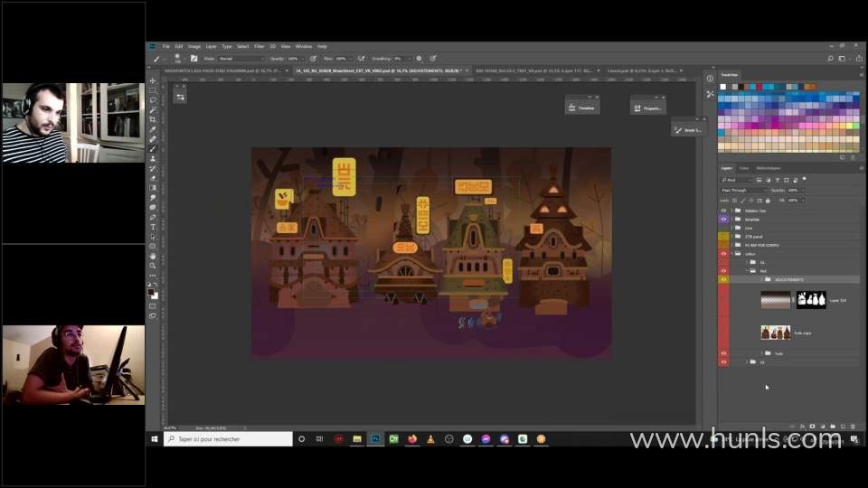The image size is (868, 488).
Task: Click the smoothing options gear icon
Action: (x=419, y=58)
